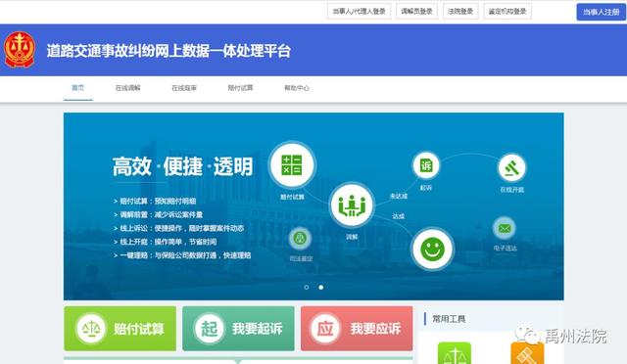Click the 鉴定机构登录 button
Viewport: 627px width, 364px height.
[x=507, y=12]
